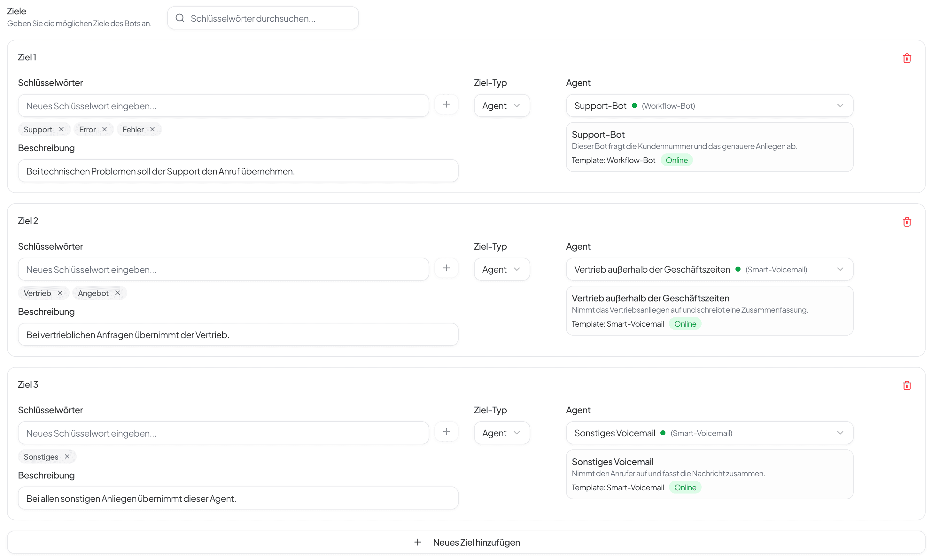Click plus icon to add Ziel 1 keyword
This screenshot has height=560, width=932.
click(x=446, y=105)
